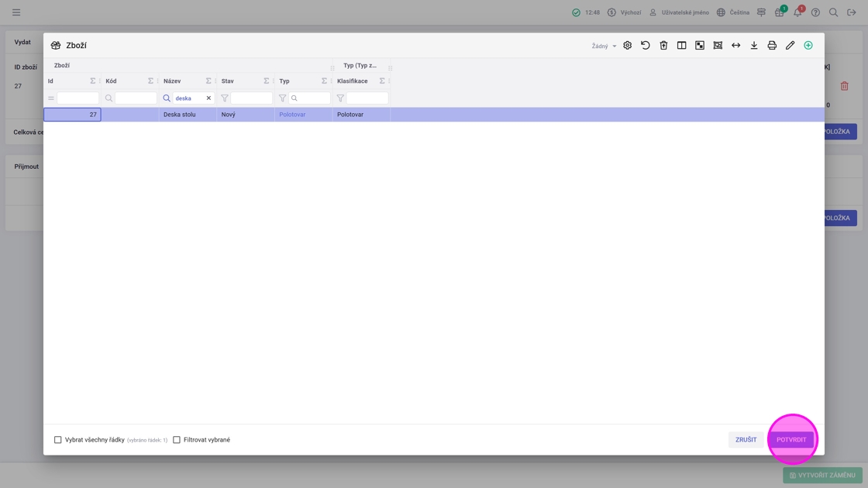Open the 'Žádný' layout dropdown
The width and height of the screenshot is (868, 488).
pyautogui.click(x=604, y=46)
